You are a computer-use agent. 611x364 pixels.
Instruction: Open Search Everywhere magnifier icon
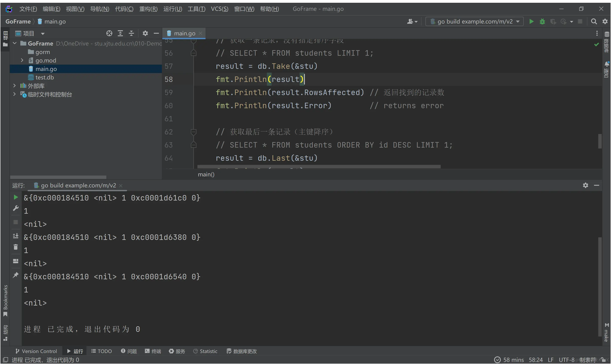(594, 22)
